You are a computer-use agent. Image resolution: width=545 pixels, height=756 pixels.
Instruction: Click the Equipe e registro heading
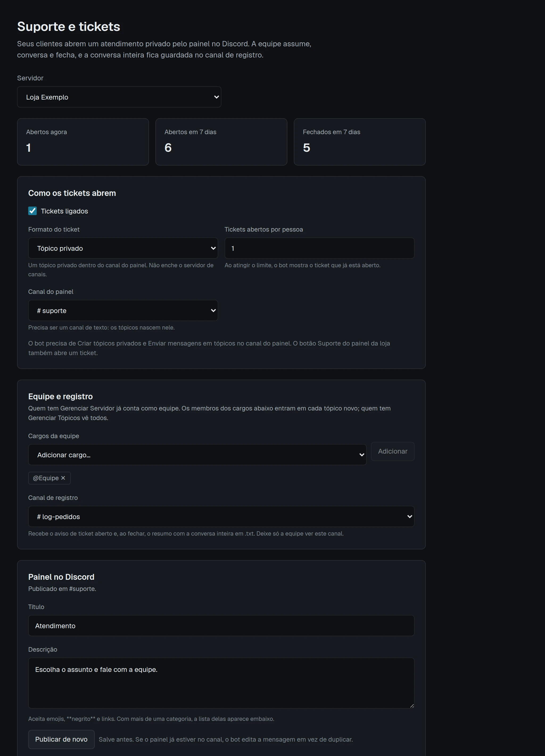pos(60,397)
